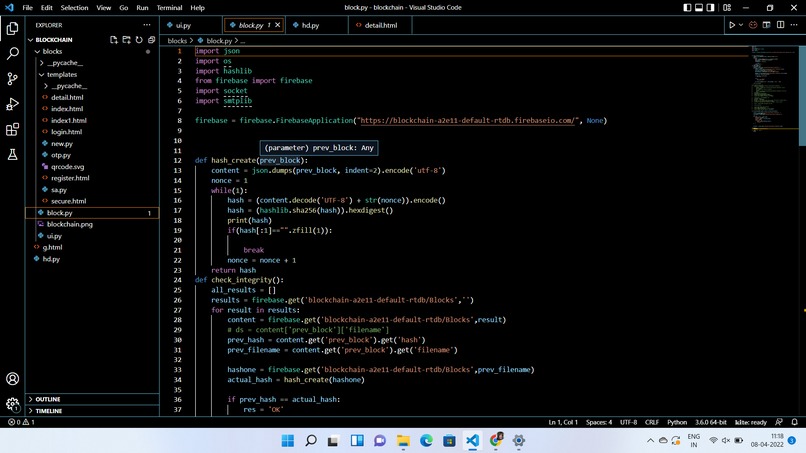The image size is (806, 453).
Task: Open the Testing flask view
Action: tap(12, 154)
